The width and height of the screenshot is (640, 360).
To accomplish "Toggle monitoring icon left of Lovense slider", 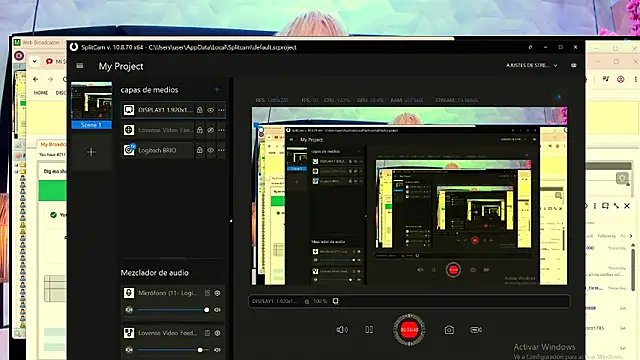I will tap(129, 350).
